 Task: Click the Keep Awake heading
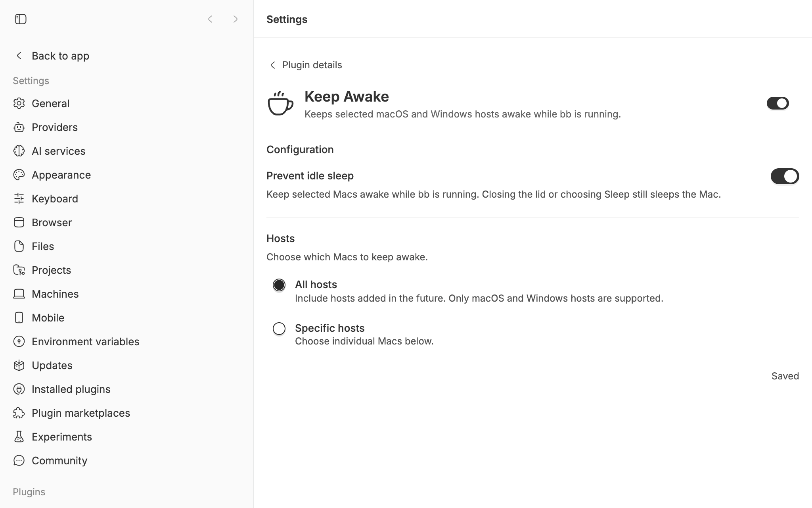point(347,96)
